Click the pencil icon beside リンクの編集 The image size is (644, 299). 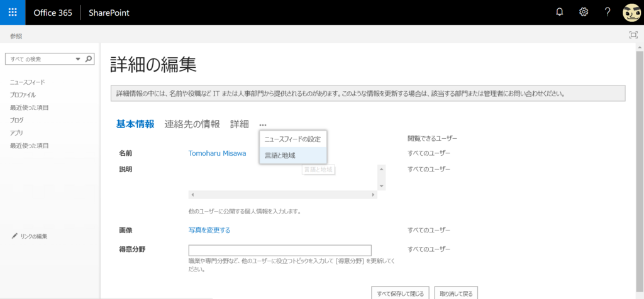point(15,236)
